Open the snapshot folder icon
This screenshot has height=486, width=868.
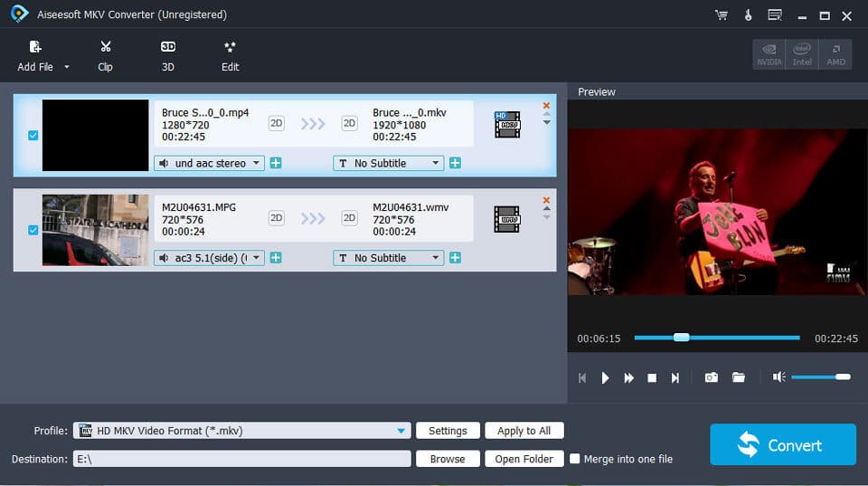[x=739, y=377]
